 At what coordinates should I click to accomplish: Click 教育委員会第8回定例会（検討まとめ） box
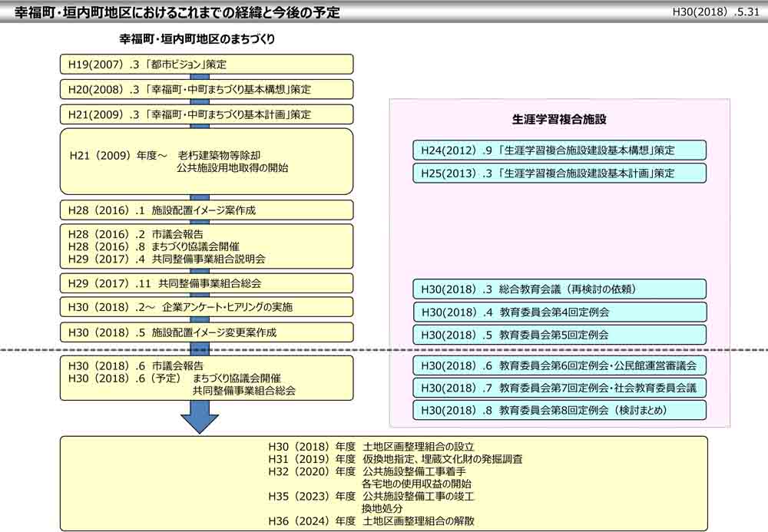tap(559, 411)
